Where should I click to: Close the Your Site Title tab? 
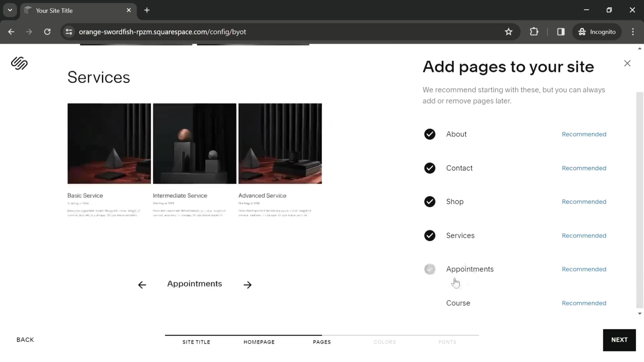(129, 10)
